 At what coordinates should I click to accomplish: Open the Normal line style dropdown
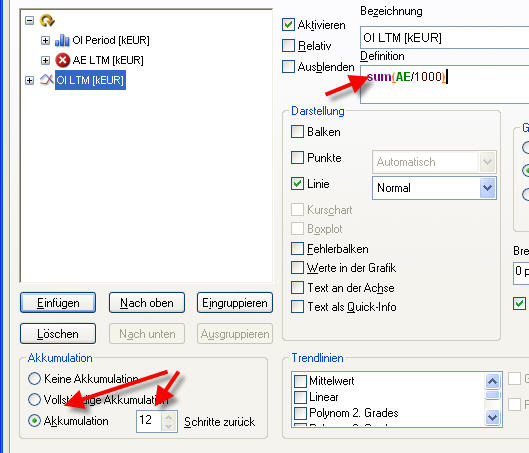point(488,188)
